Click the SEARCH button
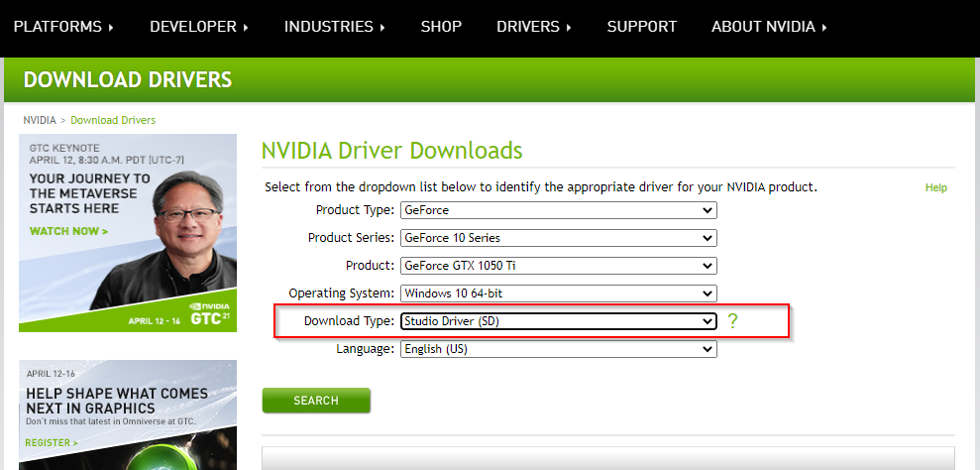Viewport: 980px width, 470px height. (x=316, y=401)
